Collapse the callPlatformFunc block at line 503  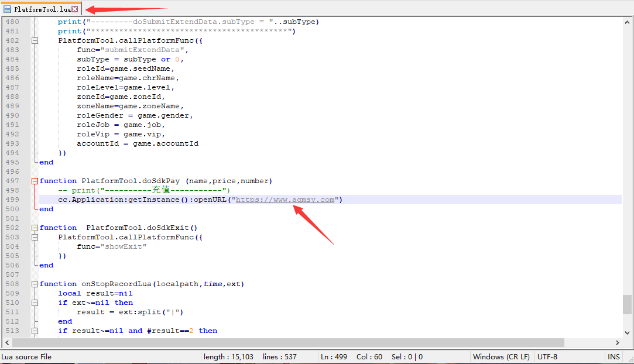[x=35, y=238]
